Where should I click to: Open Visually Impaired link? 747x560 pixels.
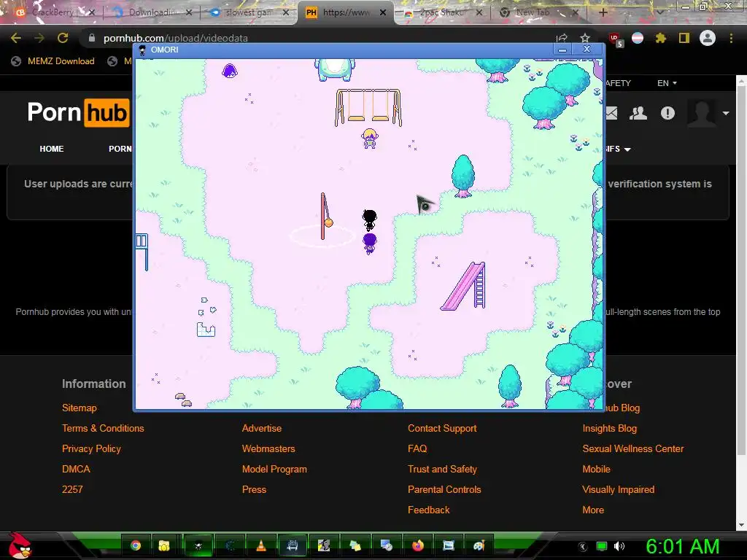pos(619,489)
